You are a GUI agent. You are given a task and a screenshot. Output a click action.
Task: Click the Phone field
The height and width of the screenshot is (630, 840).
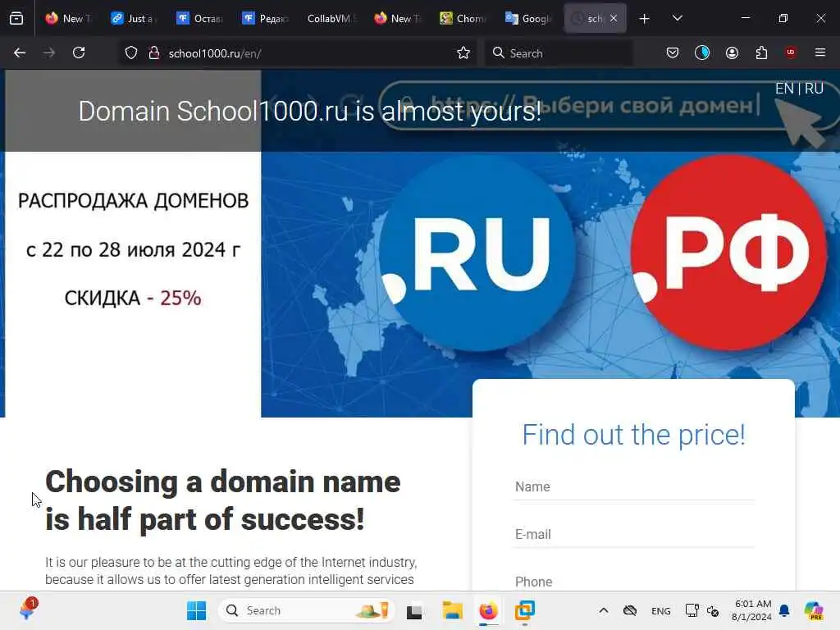click(x=634, y=582)
